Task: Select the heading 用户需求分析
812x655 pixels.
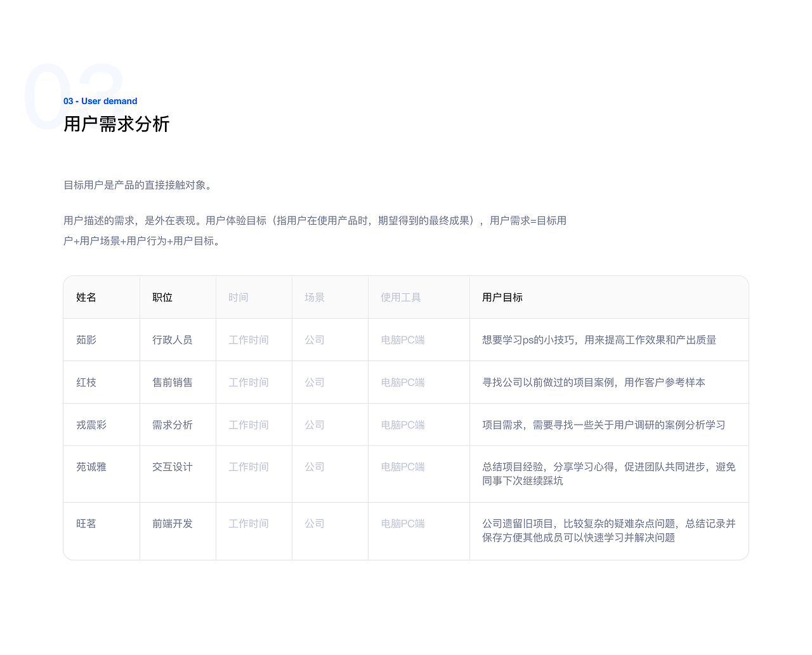Action: pyautogui.click(x=117, y=124)
